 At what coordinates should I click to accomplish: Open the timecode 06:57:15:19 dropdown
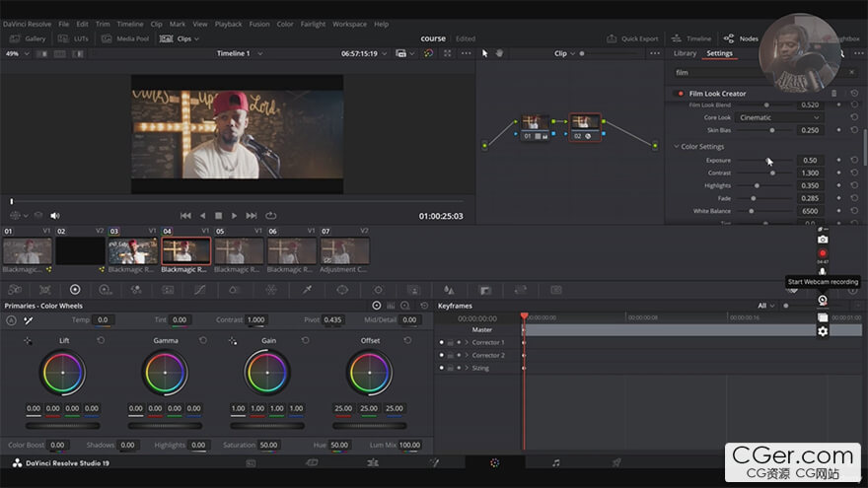click(x=364, y=53)
